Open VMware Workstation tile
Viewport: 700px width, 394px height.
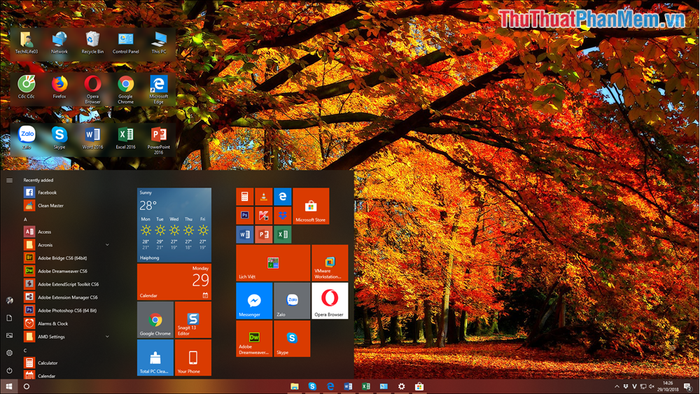[329, 263]
